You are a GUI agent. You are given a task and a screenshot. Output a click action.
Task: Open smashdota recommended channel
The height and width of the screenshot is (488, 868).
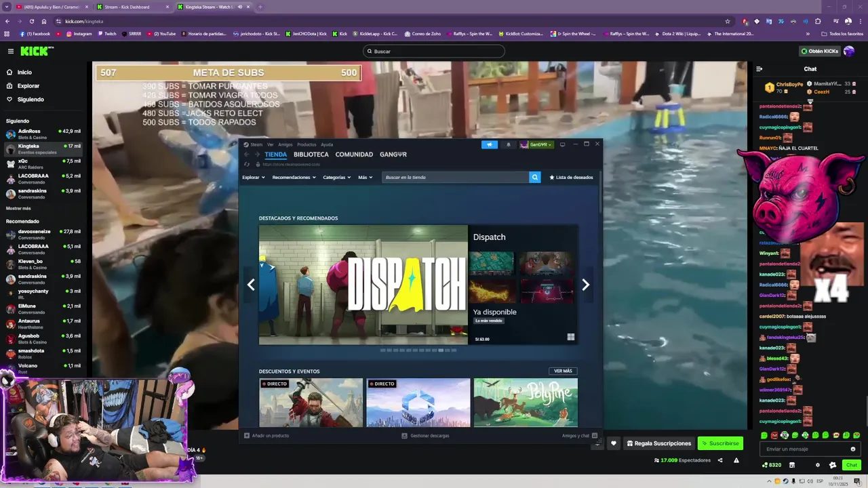[x=43, y=353]
